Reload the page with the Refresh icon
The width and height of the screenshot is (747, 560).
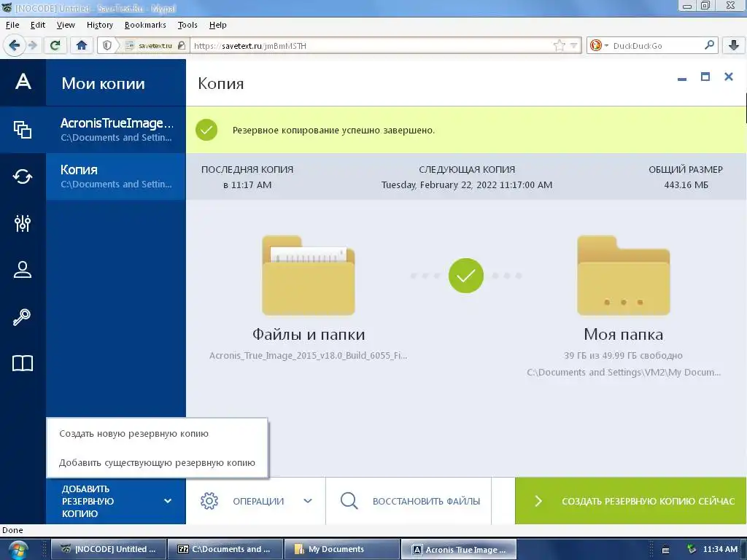(x=55, y=45)
